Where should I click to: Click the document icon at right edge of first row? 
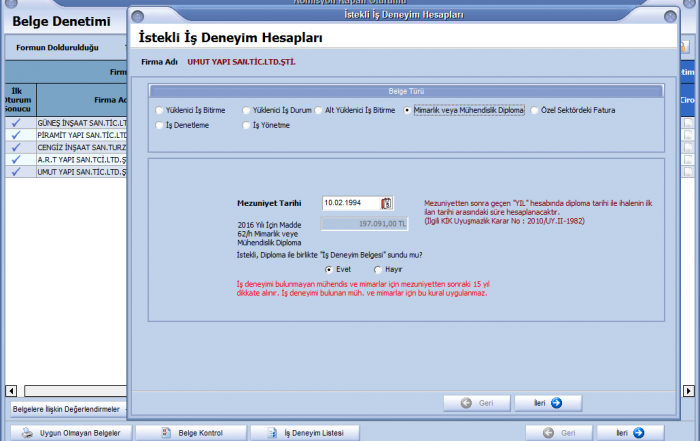point(688,122)
